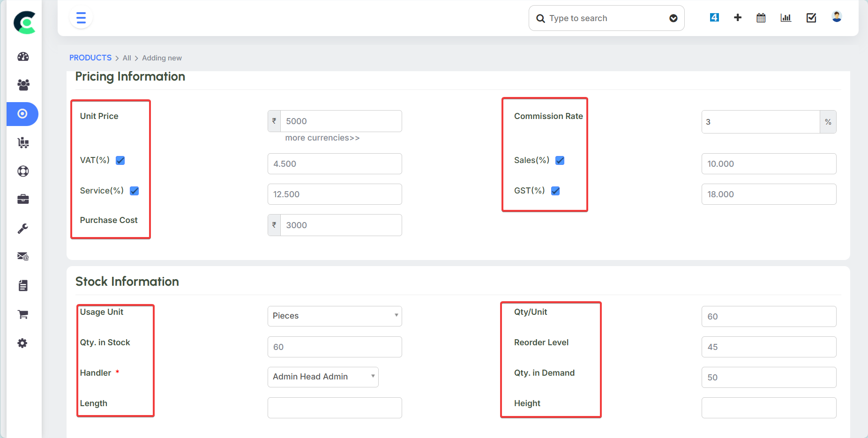
Task: Open the hamburger menu button
Action: (x=81, y=18)
